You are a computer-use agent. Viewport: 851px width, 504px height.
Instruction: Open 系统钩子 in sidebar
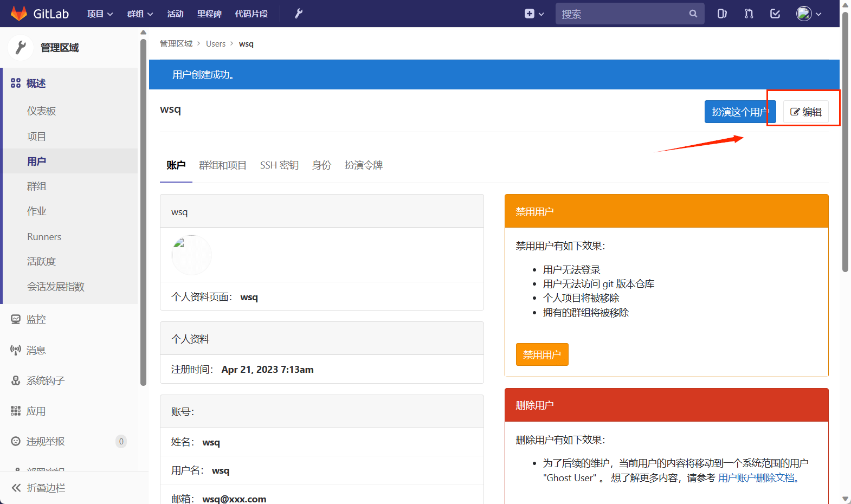coord(46,381)
